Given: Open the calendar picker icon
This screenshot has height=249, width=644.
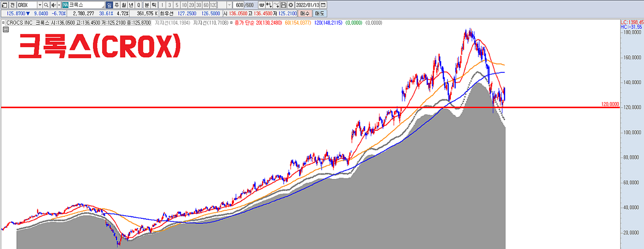Looking at the screenshot, I should pyautogui.click(x=323, y=5).
